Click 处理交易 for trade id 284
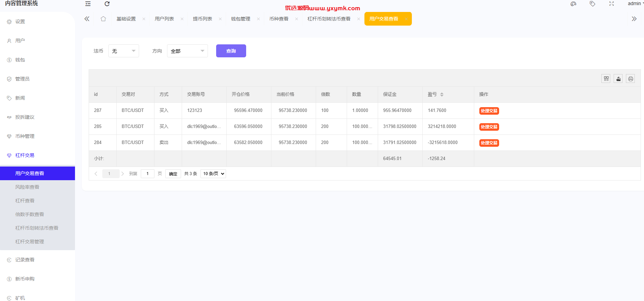This screenshot has width=644, height=301. [x=489, y=143]
